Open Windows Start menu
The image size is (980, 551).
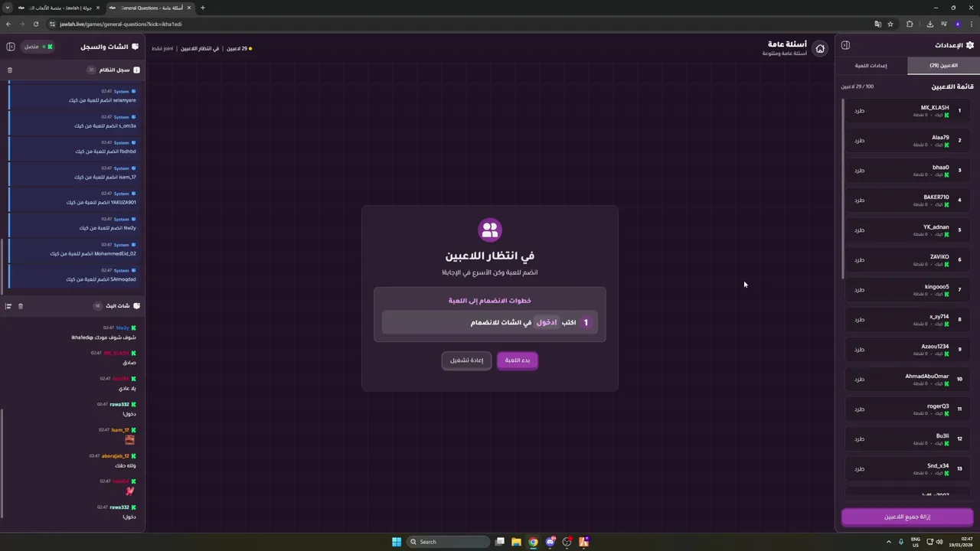click(397, 542)
